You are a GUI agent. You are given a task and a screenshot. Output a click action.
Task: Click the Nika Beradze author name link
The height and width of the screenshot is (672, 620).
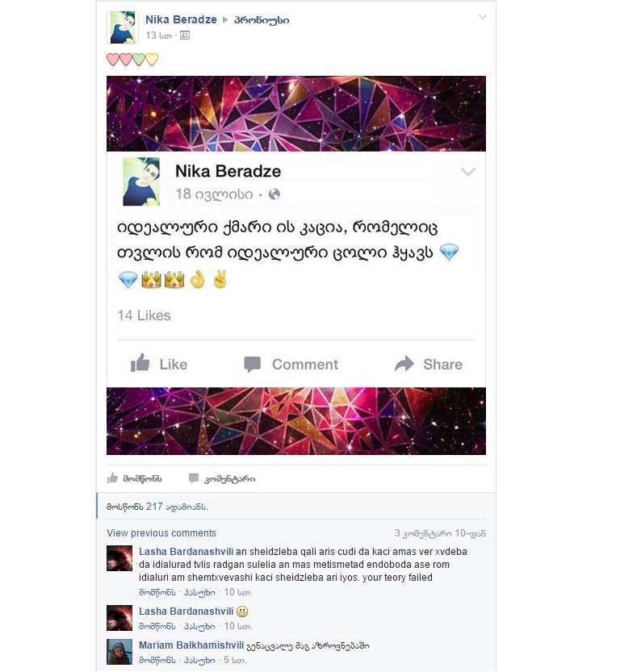tap(181, 19)
